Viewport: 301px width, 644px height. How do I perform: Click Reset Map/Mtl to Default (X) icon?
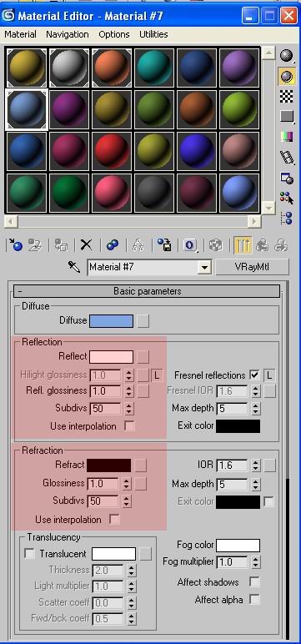[x=86, y=245]
